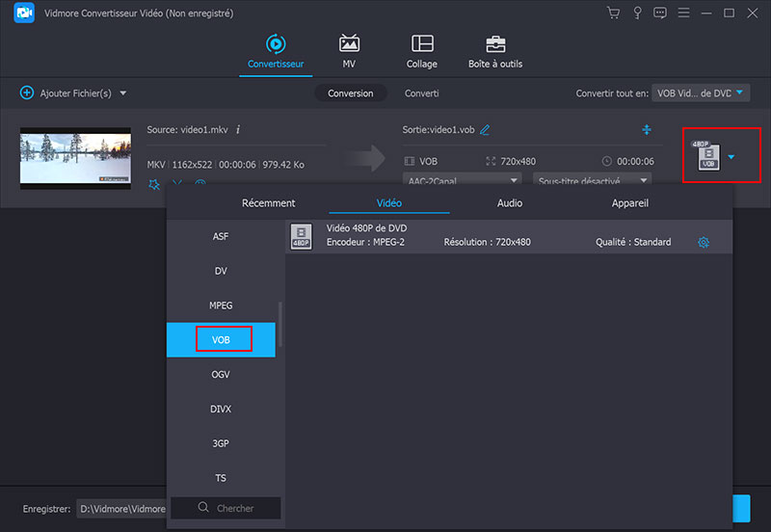Open the feedback chat bubble icon
771x532 pixels.
[x=659, y=13]
